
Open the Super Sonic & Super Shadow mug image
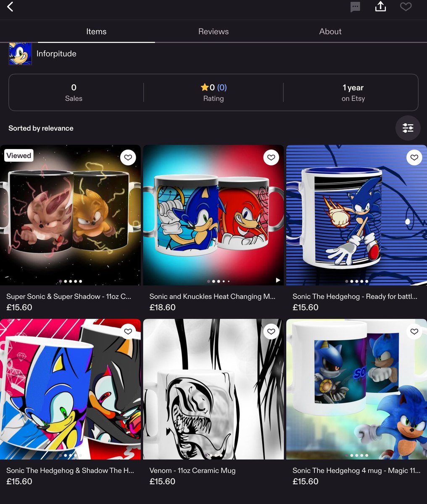coord(70,215)
